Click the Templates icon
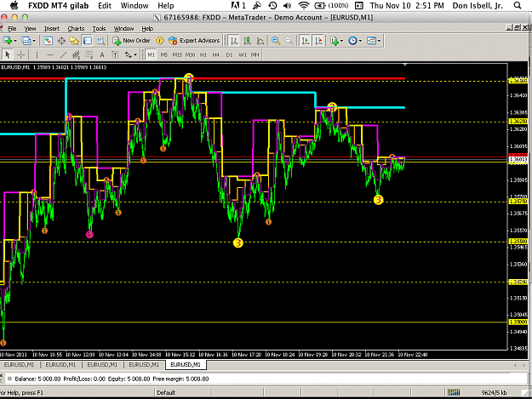Image resolution: width=532 pixels, height=399 pixels. click(371, 41)
